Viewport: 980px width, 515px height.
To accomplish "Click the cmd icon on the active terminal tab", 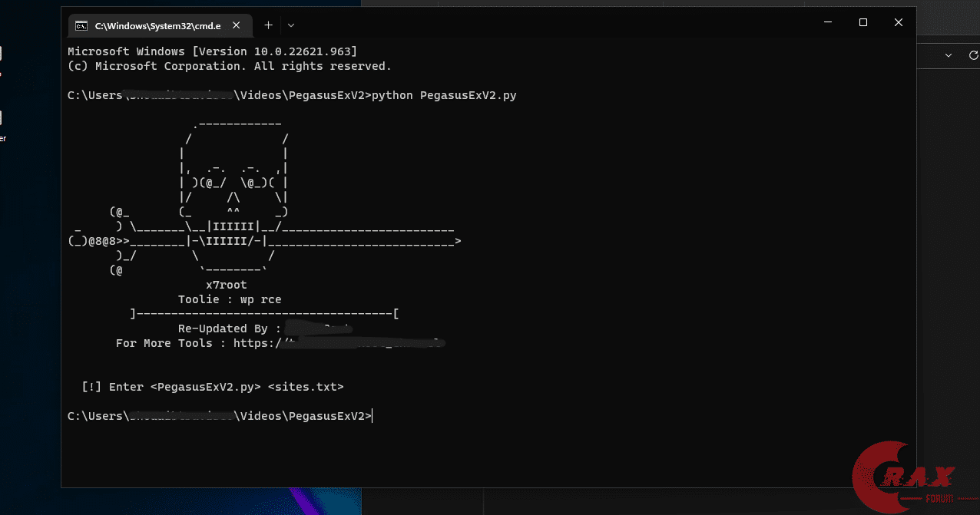I will 80,25.
